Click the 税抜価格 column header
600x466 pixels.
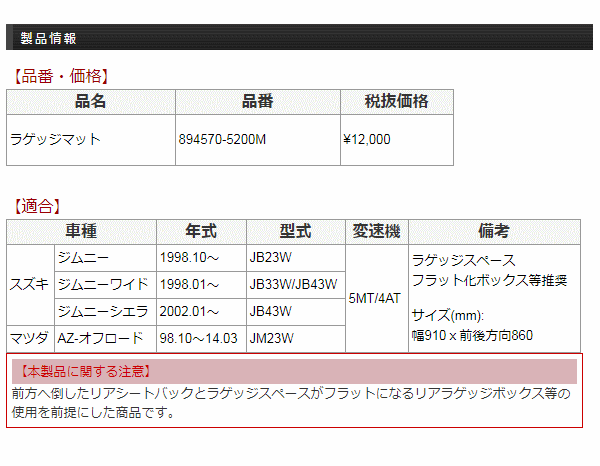coord(397,102)
